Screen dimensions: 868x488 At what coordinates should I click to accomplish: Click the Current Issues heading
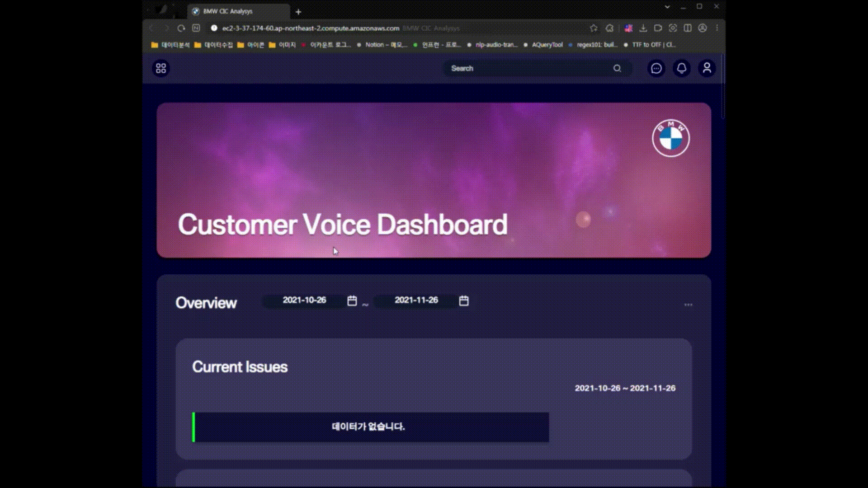[240, 367]
